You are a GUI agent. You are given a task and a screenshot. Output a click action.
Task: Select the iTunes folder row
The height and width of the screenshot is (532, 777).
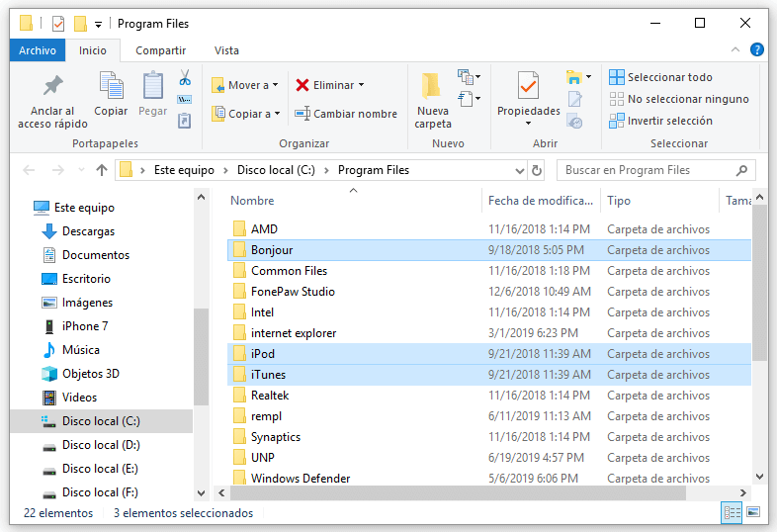point(489,375)
